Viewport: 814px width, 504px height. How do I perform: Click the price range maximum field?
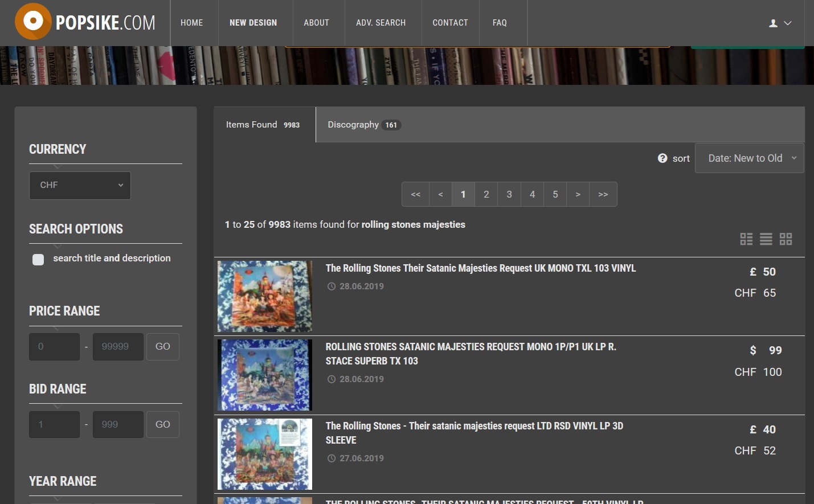click(117, 346)
